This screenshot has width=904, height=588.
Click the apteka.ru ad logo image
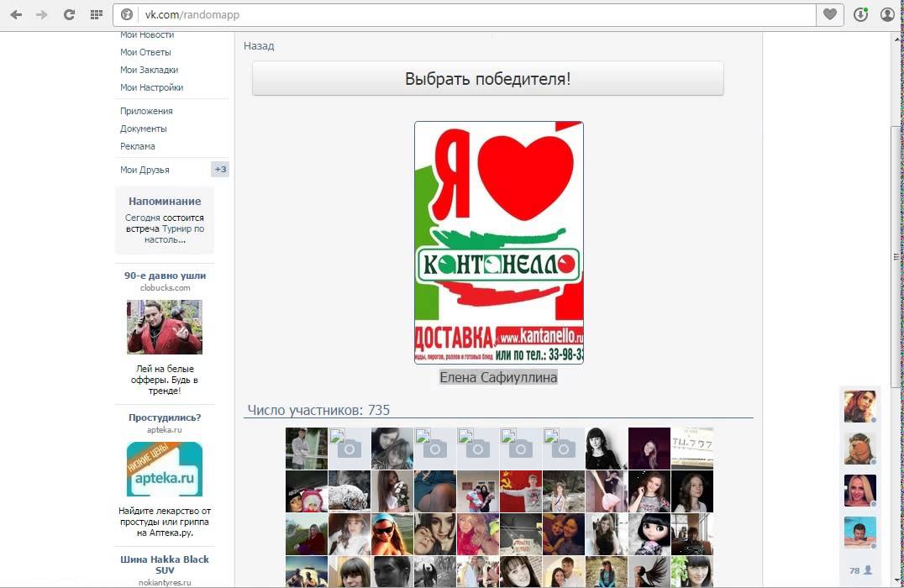pos(165,469)
